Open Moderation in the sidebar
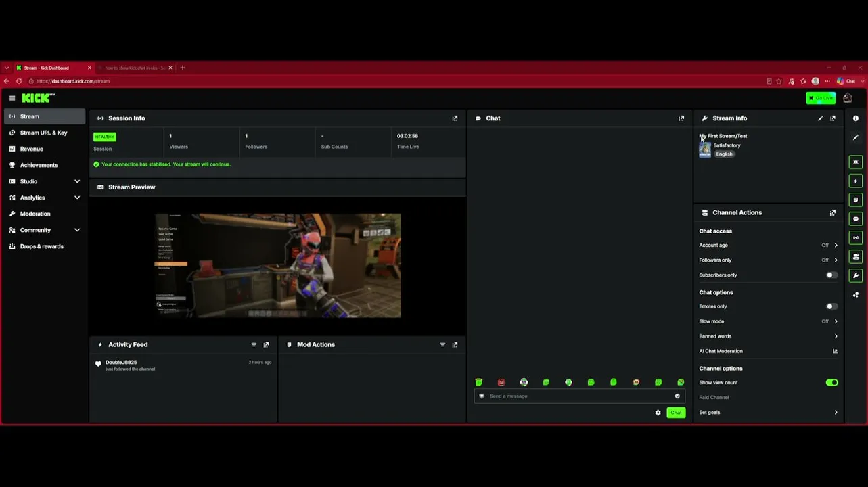 tap(44, 214)
